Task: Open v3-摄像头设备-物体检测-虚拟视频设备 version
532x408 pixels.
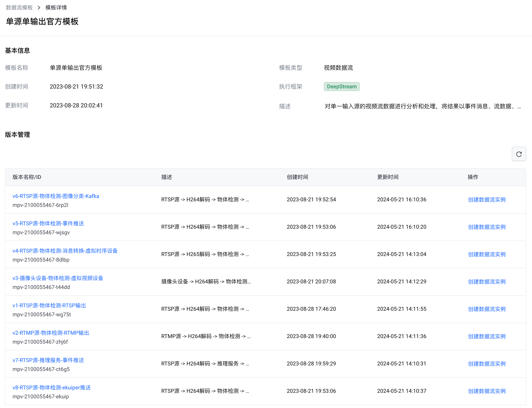Action: [58, 278]
